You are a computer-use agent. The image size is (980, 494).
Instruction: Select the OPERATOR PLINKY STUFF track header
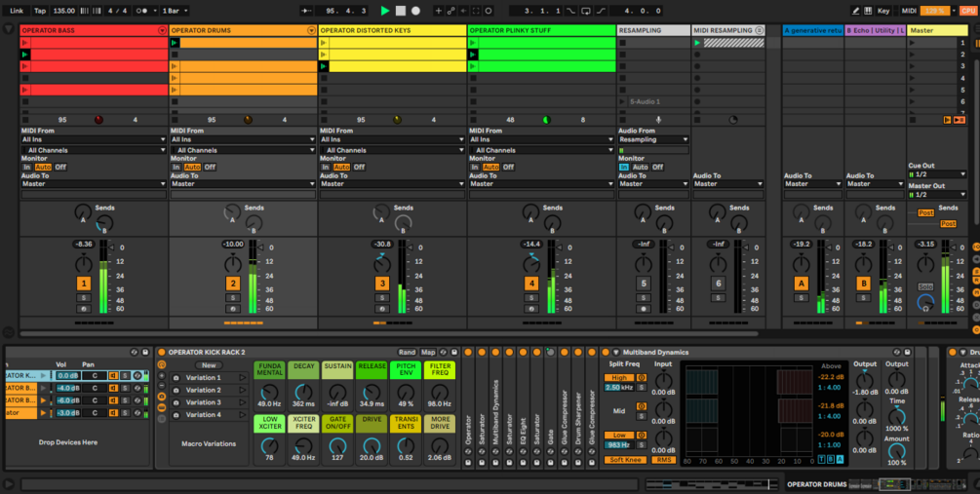pyautogui.click(x=541, y=30)
